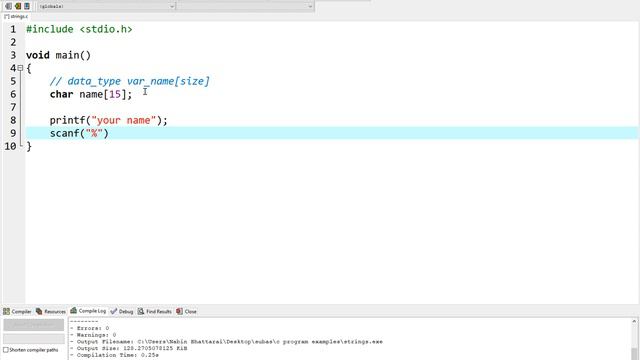640x360 pixels.
Task: Switch to the Resources tab
Action: 51,311
